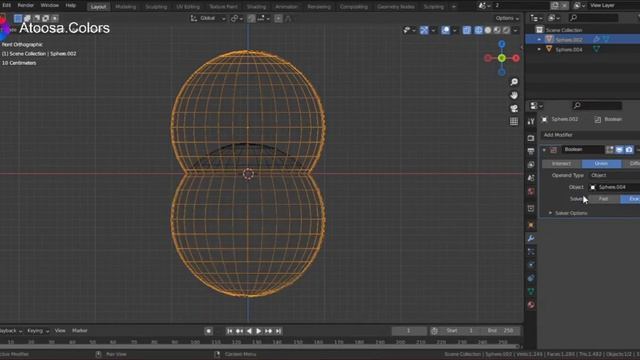This screenshot has width=640, height=360.
Task: Play the animation forward
Action: 258,331
